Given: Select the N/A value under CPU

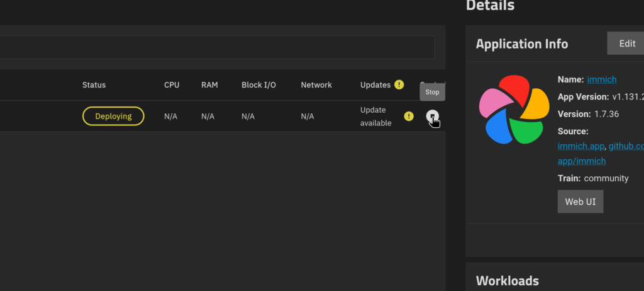Looking at the screenshot, I should [x=171, y=117].
